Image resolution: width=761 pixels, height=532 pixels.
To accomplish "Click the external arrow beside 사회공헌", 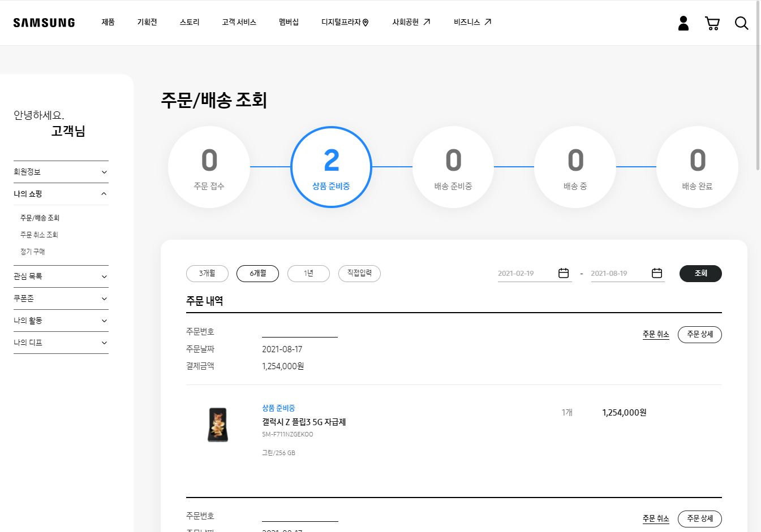I will point(427,22).
